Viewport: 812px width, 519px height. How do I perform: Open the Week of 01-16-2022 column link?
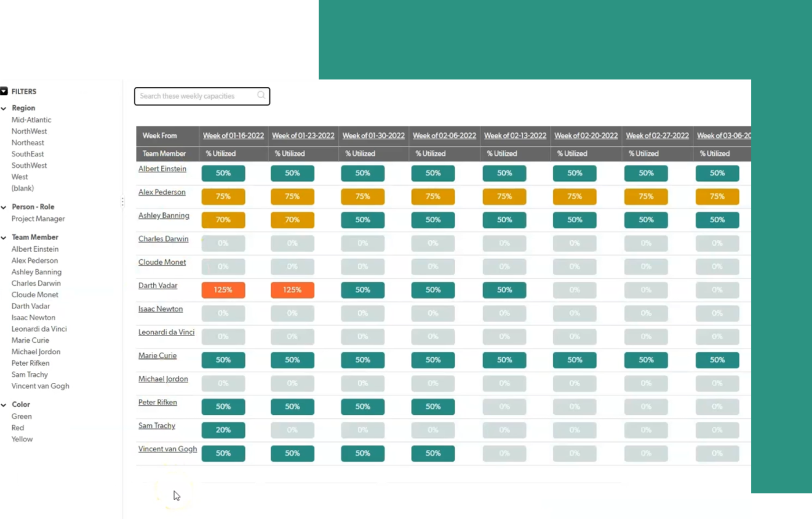coord(233,135)
